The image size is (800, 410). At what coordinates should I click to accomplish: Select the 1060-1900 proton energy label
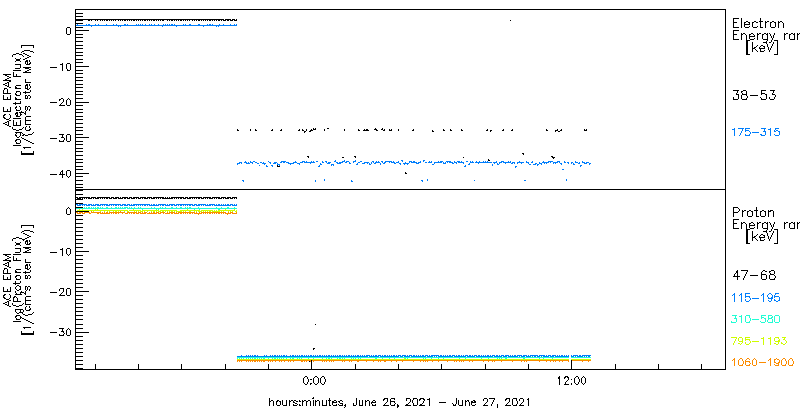coord(763,363)
